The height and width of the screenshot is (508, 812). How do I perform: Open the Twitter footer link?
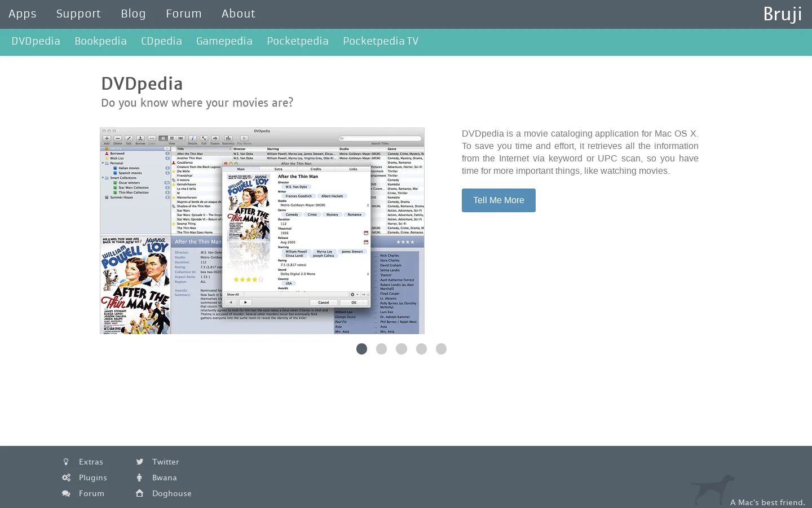165,462
